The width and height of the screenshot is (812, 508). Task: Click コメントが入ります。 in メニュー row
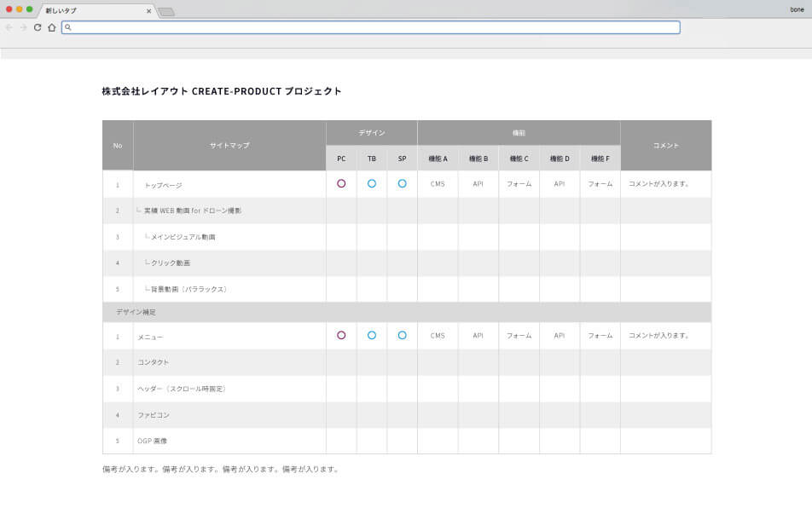point(658,335)
